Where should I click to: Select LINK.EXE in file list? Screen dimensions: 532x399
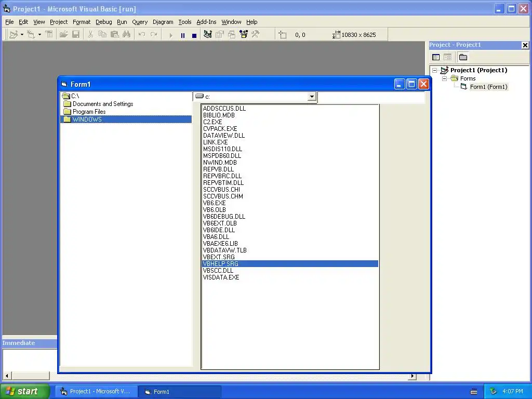click(290, 142)
